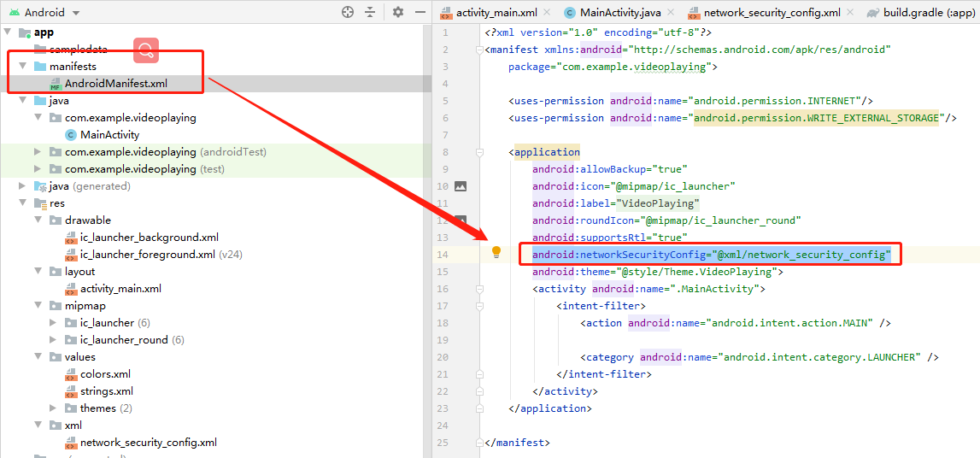Image resolution: width=980 pixels, height=458 pixels.
Task: Hide the project panel with minus icon
Action: (x=420, y=12)
